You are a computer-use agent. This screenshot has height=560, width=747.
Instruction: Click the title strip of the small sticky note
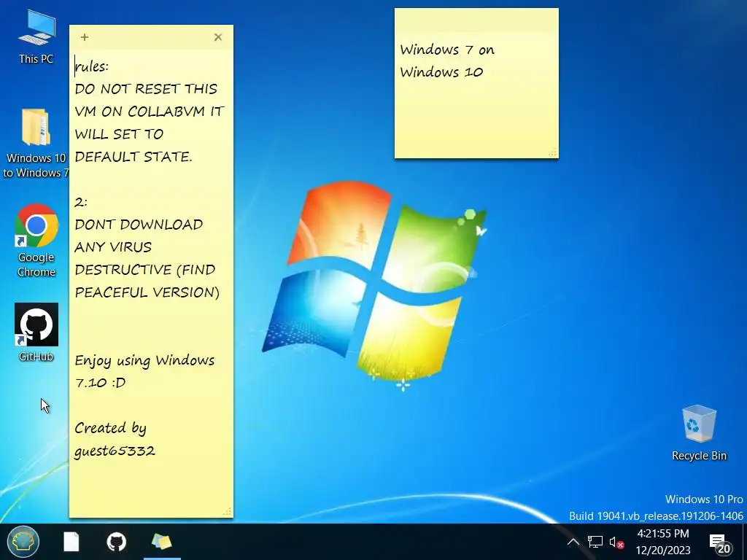pyautogui.click(x=476, y=20)
